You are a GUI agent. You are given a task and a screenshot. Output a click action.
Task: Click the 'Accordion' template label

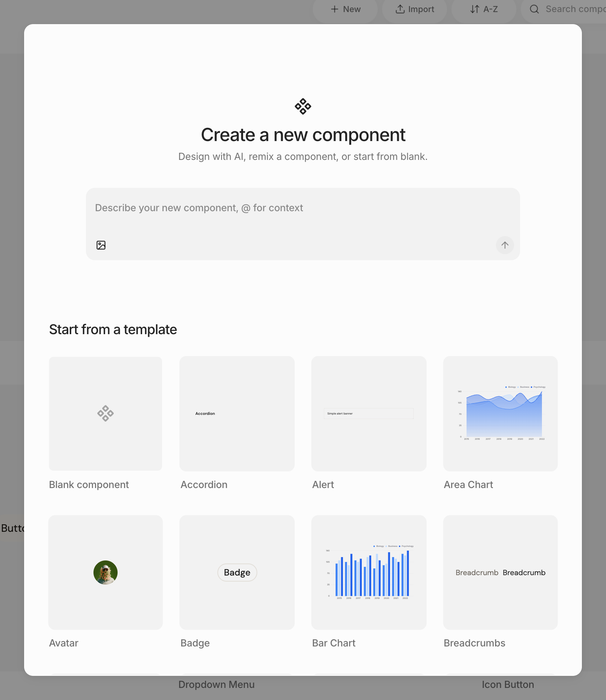click(204, 485)
